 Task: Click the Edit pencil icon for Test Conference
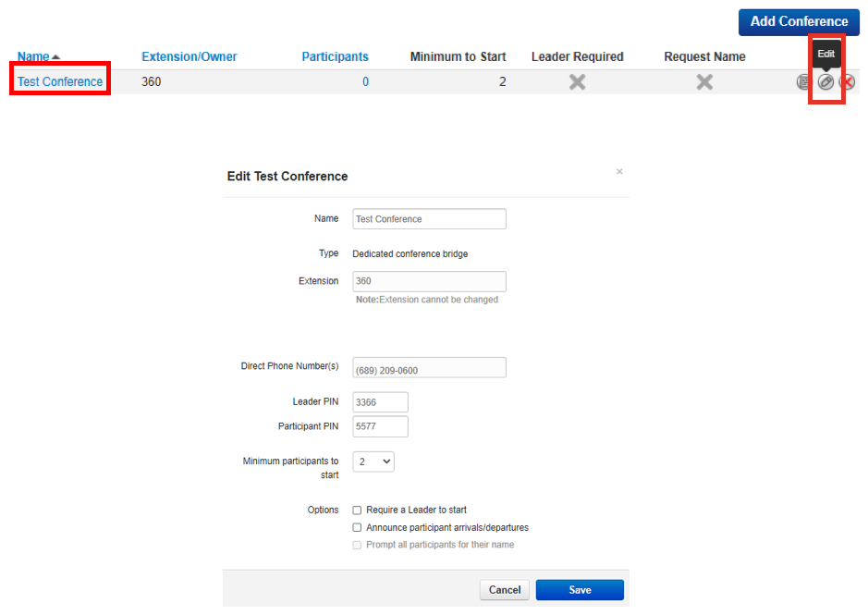825,82
